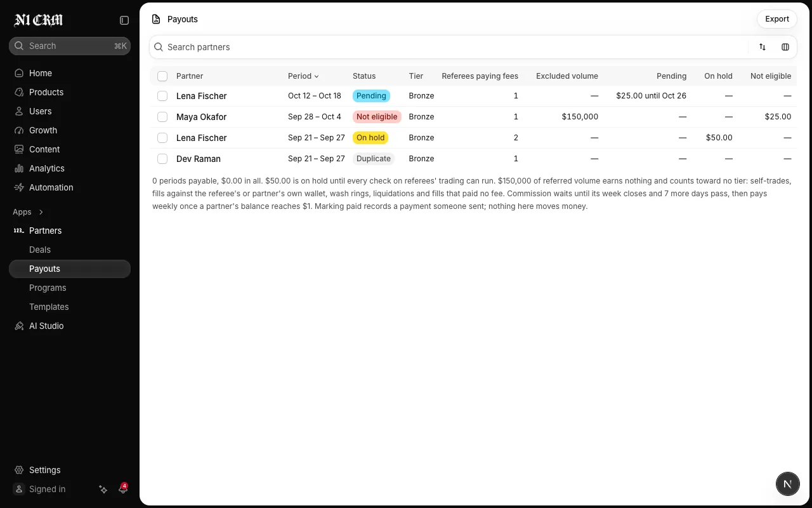This screenshot has height=508, width=812.
Task: Click the $150,000 excluded volume cell
Action: (x=580, y=117)
